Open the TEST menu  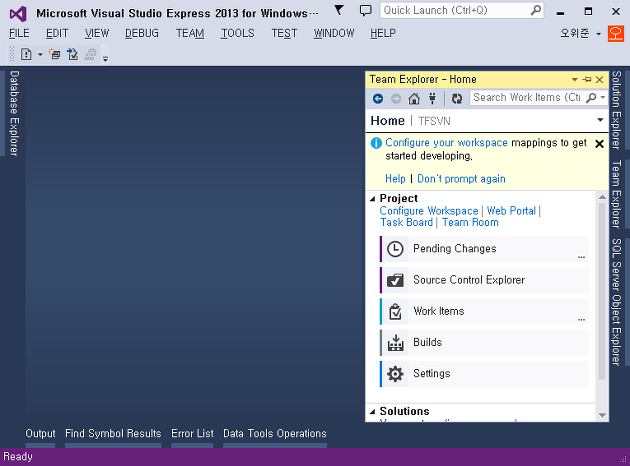[284, 33]
